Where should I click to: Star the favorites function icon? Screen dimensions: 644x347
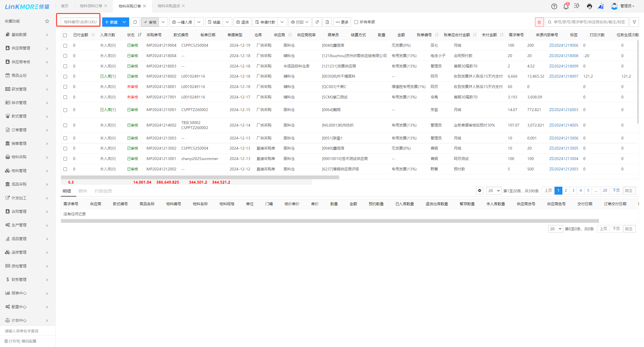coord(47,21)
